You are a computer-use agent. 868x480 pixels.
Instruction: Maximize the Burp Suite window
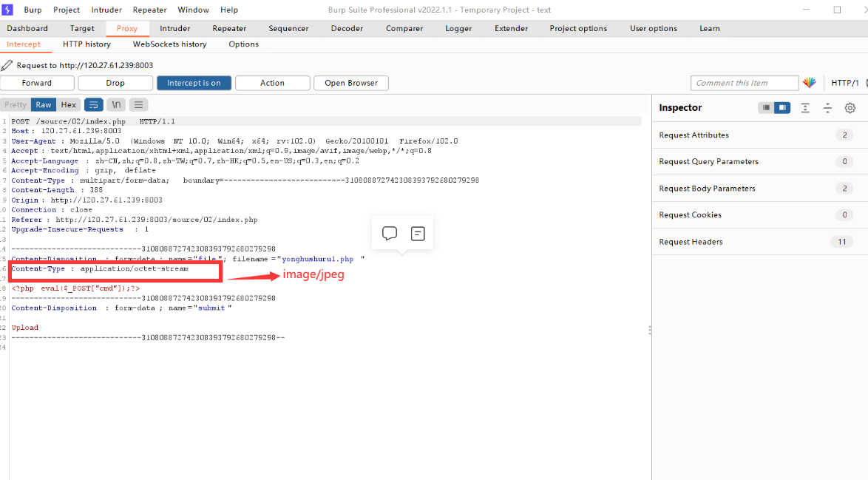point(837,10)
